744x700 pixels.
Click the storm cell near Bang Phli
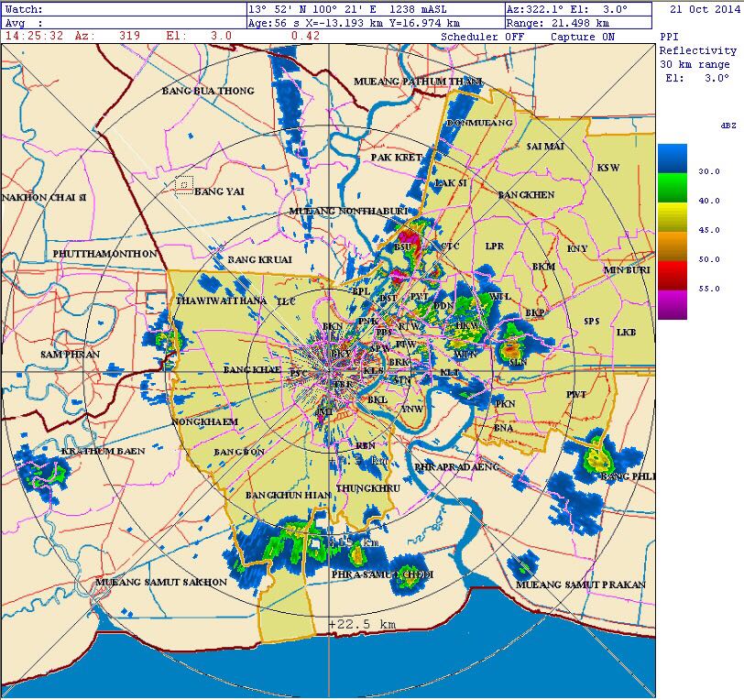(596, 455)
